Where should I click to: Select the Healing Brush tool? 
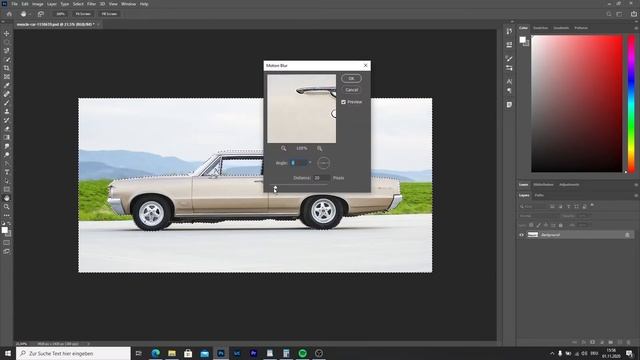point(7,94)
